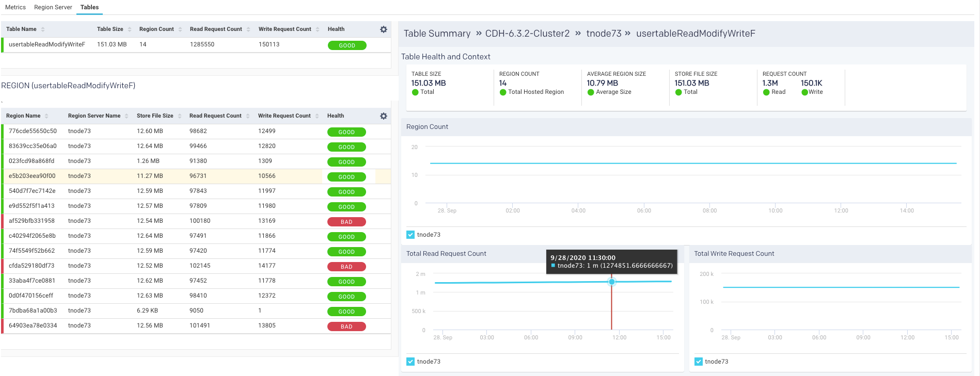980x376 pixels.
Task: Click AVERAGE REGION SIZE value 10.79 MB
Action: (x=602, y=83)
